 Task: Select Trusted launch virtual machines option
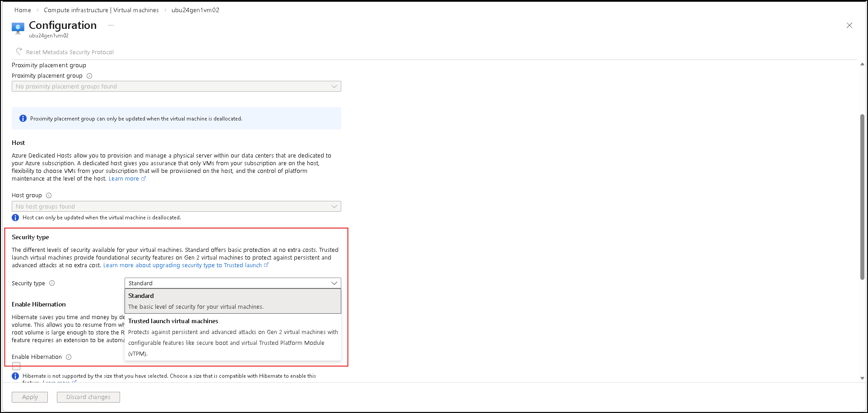pyautogui.click(x=233, y=337)
